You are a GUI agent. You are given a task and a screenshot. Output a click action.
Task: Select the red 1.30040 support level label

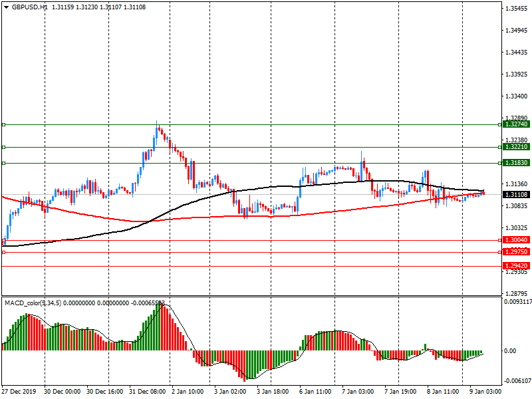coord(516,240)
